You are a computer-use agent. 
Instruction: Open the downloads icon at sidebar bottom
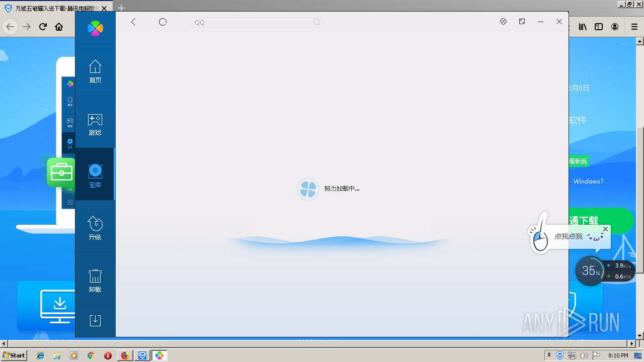point(95,320)
